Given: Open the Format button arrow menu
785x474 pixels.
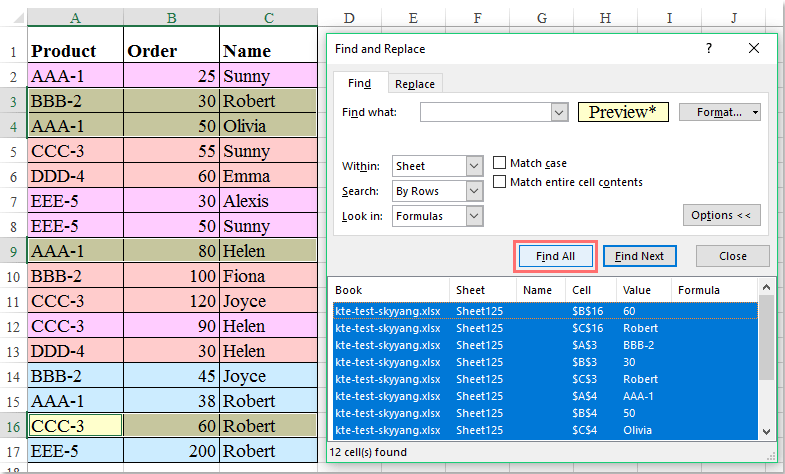Looking at the screenshot, I should click(755, 112).
